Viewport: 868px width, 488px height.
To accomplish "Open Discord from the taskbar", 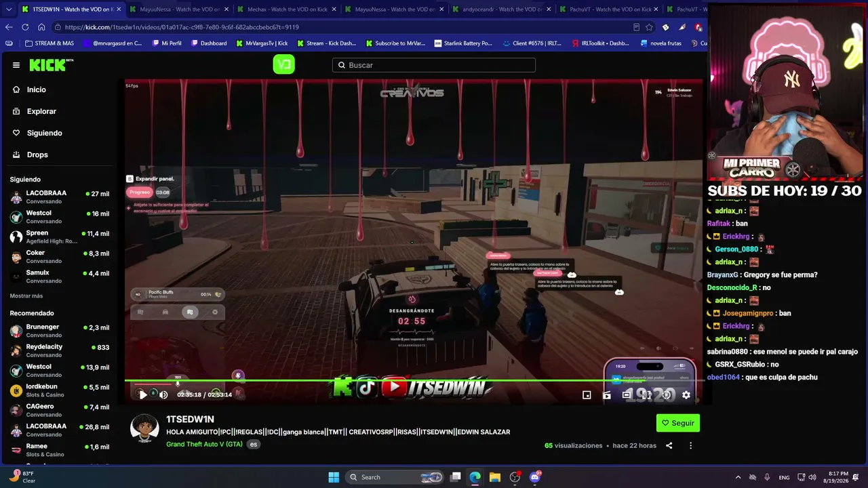I will [535, 477].
